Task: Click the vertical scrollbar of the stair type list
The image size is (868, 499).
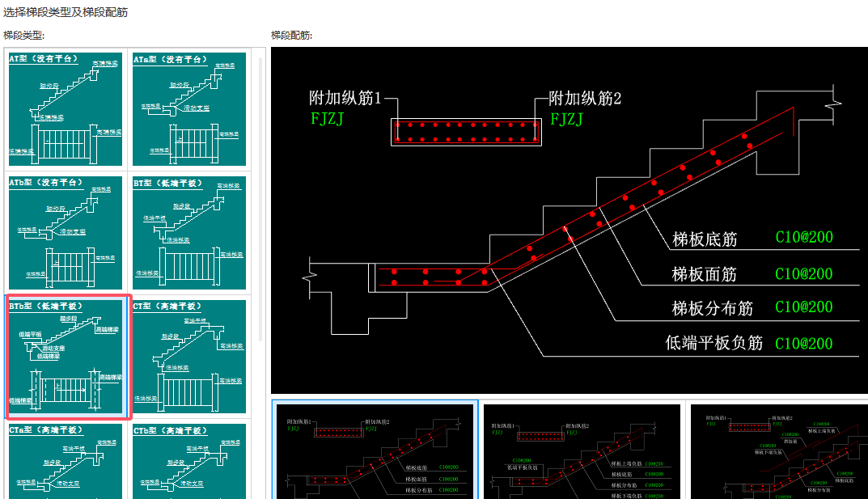Action: 260,199
